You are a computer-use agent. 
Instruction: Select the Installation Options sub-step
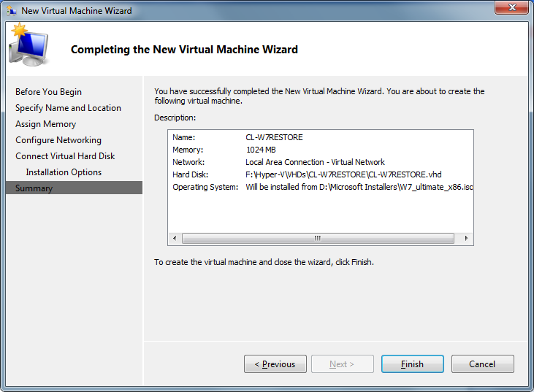64,172
